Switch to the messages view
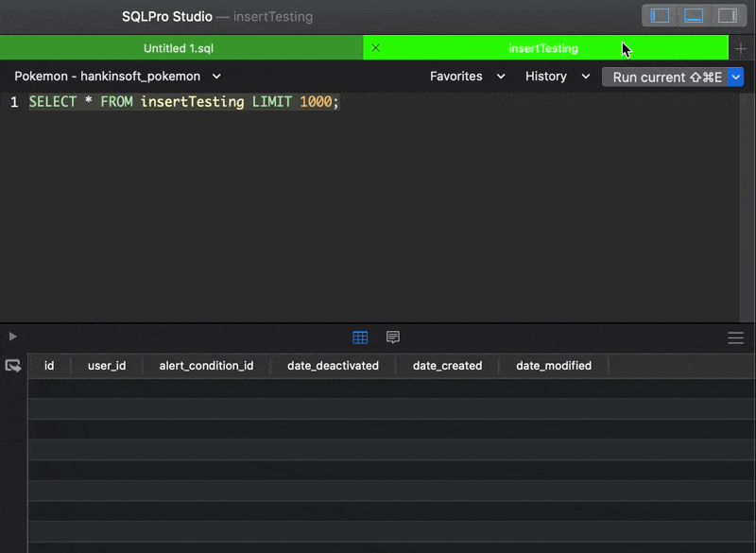This screenshot has height=553, width=756. point(393,337)
